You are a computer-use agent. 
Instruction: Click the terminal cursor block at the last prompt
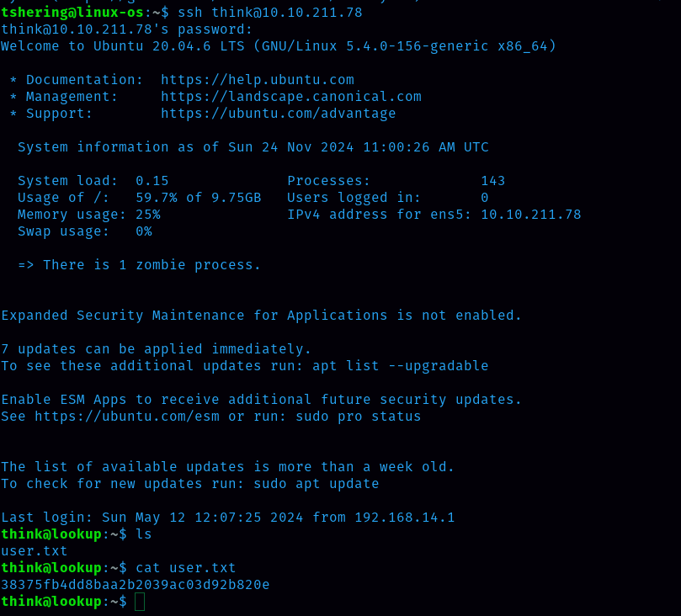140,602
